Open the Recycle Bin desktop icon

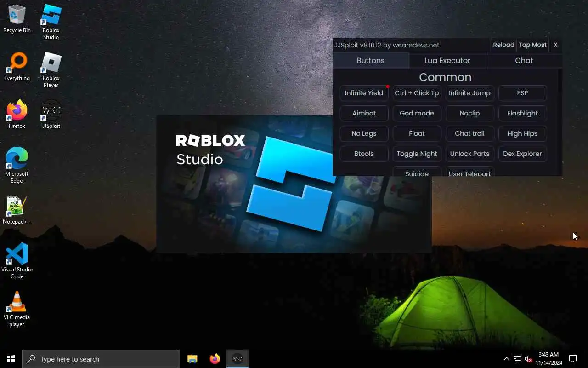(x=17, y=19)
